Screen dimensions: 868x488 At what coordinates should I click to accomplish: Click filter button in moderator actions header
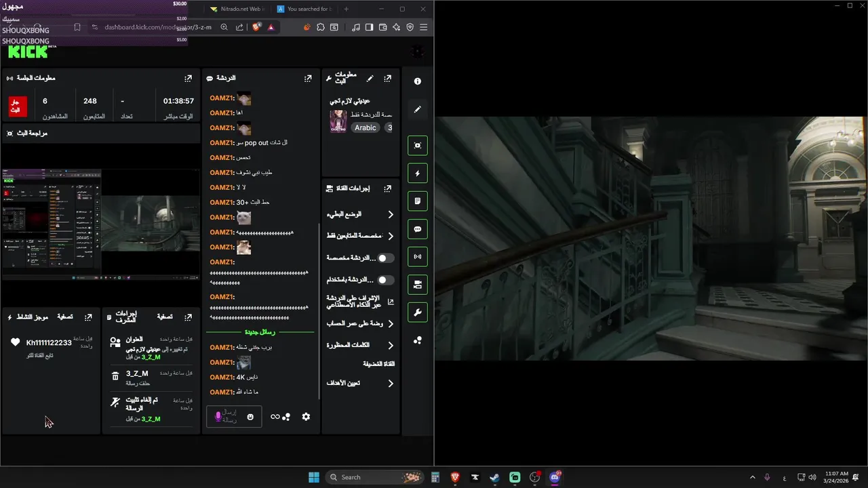pyautogui.click(x=165, y=317)
